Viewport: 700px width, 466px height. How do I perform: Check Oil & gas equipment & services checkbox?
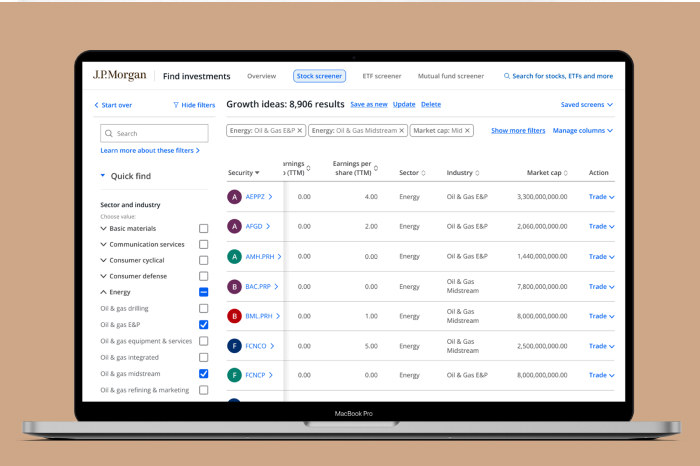[204, 341]
